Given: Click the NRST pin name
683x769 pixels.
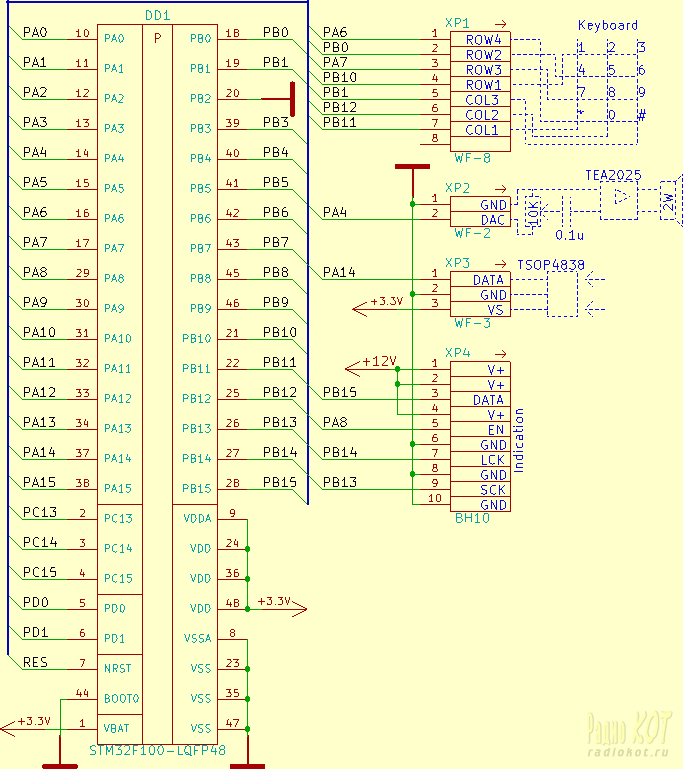Looking at the screenshot, I should [x=118, y=668].
